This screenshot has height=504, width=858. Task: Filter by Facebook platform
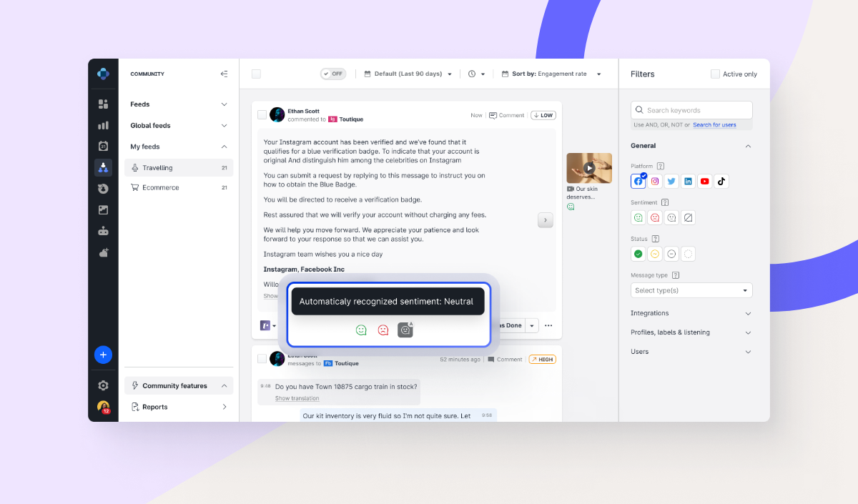coord(638,181)
